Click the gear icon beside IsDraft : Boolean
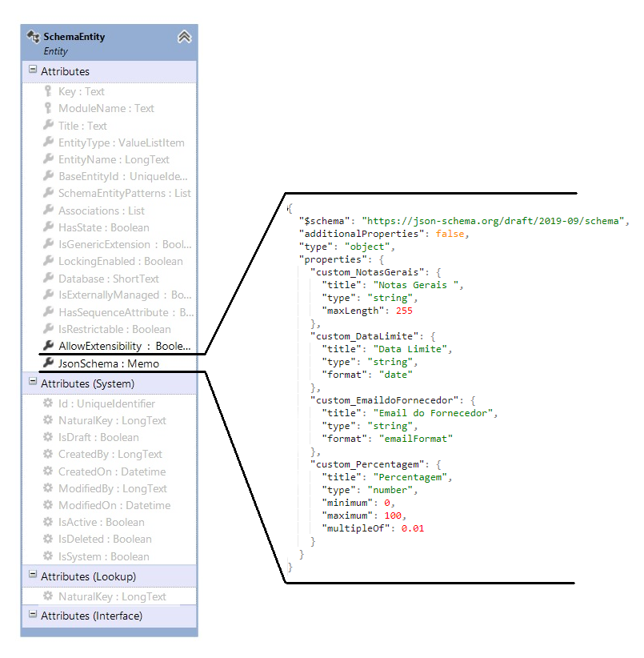This screenshot has width=644, height=658. pyautogui.click(x=48, y=437)
